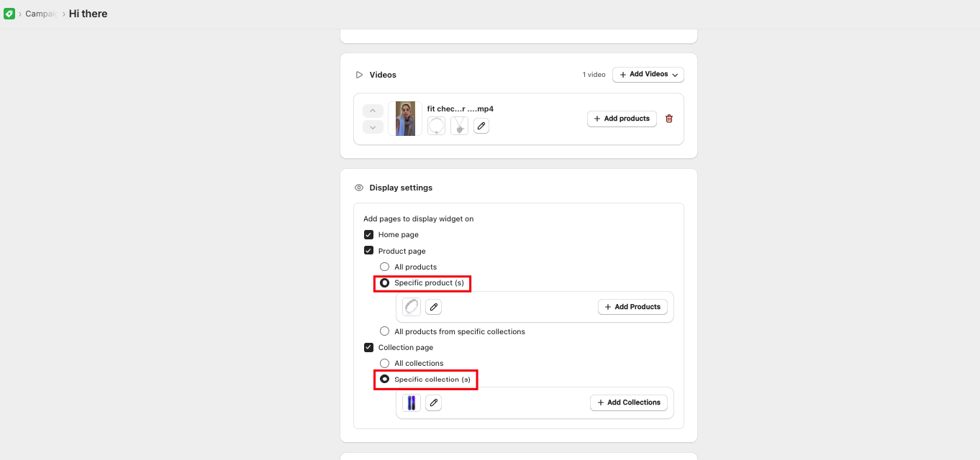The image size is (980, 460).
Task: Edit video products with the pencil icon
Action: [481, 126]
